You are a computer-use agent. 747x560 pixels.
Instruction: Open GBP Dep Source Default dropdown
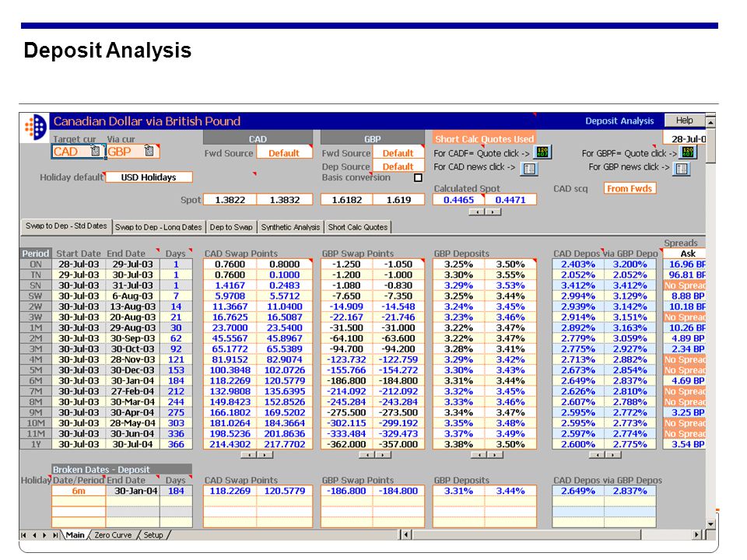point(398,166)
